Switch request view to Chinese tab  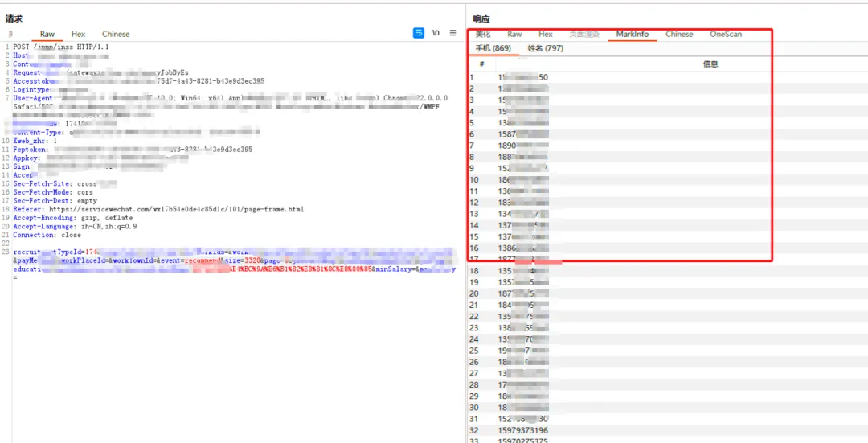pos(116,34)
